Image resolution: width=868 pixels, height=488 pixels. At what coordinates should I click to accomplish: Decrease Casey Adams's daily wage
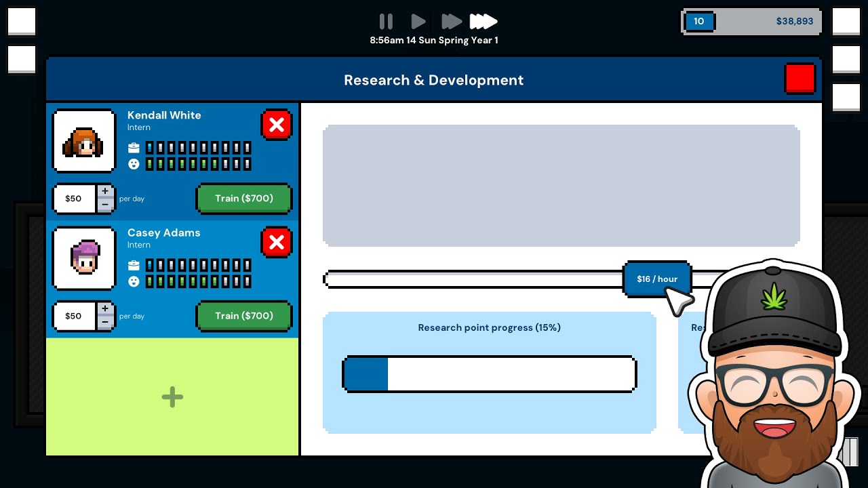pyautogui.click(x=105, y=323)
